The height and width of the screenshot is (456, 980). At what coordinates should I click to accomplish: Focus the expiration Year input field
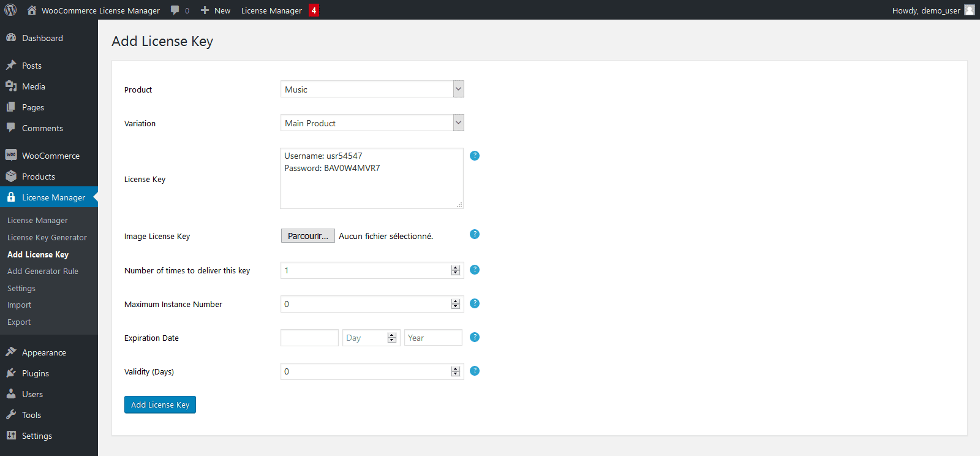pos(433,338)
